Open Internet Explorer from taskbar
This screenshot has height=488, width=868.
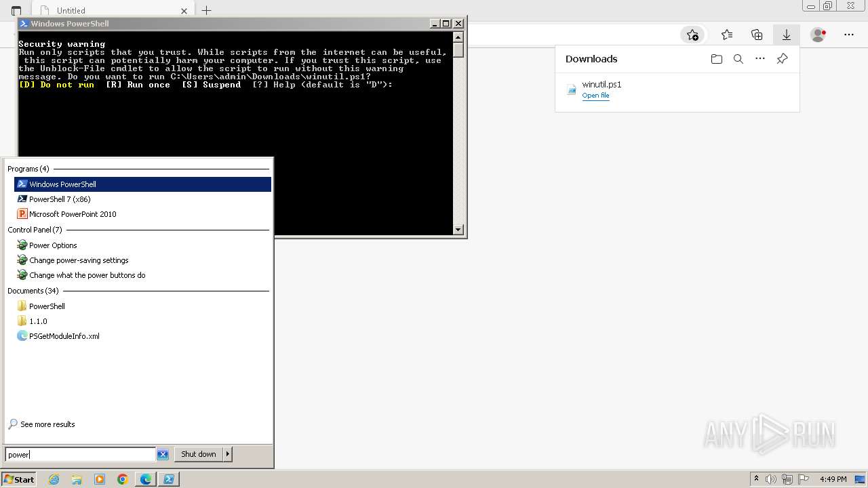pyautogui.click(x=54, y=479)
